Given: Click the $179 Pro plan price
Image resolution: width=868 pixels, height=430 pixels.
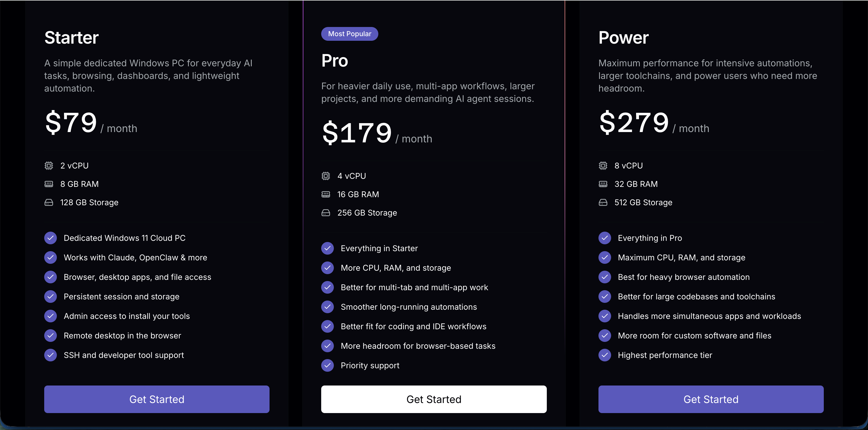Looking at the screenshot, I should (x=357, y=133).
